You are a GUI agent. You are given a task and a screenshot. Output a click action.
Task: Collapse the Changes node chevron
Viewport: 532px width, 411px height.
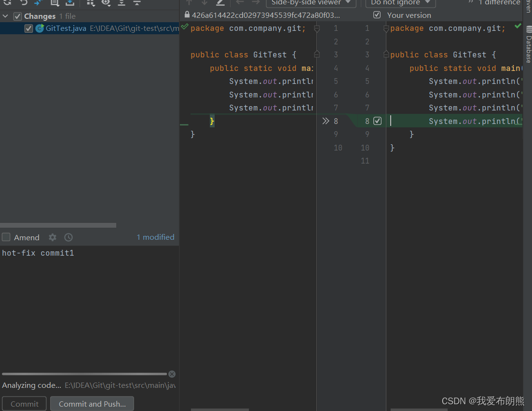click(5, 15)
